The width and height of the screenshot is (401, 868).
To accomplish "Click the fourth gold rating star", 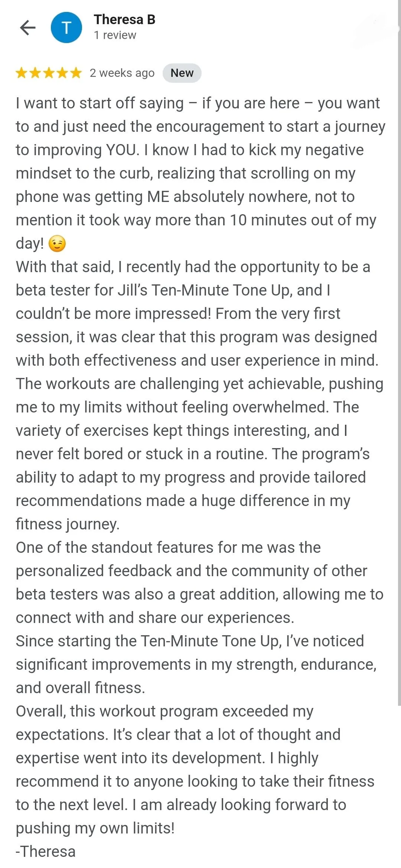I will click(62, 73).
